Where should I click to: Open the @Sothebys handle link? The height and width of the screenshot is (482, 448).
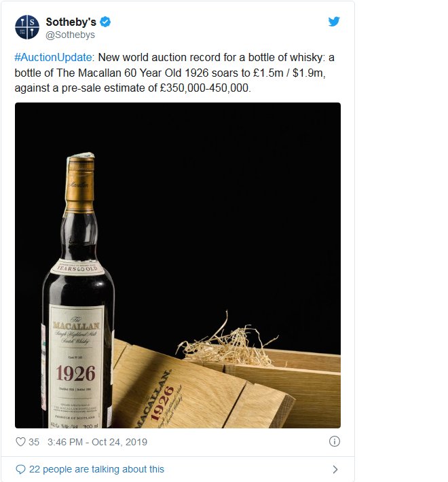point(71,35)
